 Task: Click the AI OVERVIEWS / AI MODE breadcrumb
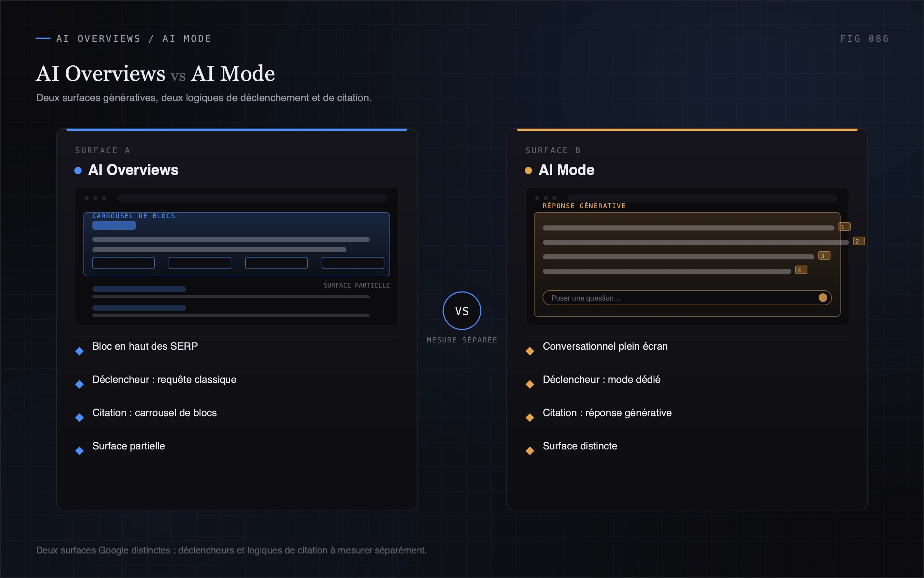tap(134, 39)
